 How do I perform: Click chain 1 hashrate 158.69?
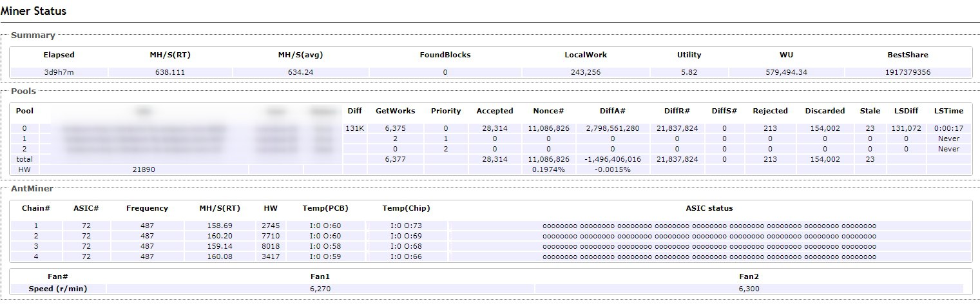point(220,226)
